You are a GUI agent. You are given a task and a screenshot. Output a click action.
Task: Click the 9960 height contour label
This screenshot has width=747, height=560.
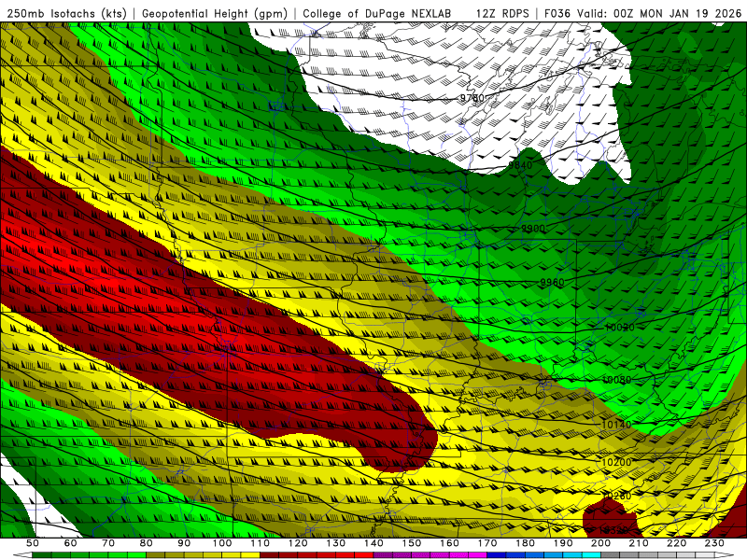pyautogui.click(x=552, y=283)
